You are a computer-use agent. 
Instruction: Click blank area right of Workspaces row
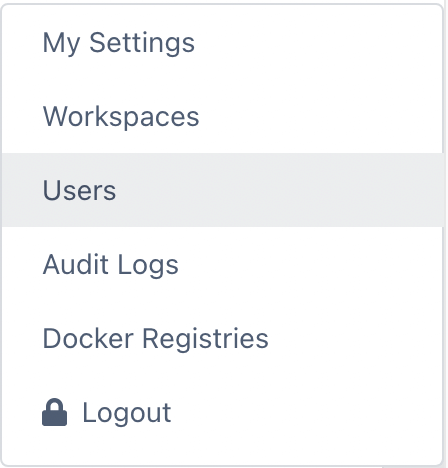pos(320,116)
